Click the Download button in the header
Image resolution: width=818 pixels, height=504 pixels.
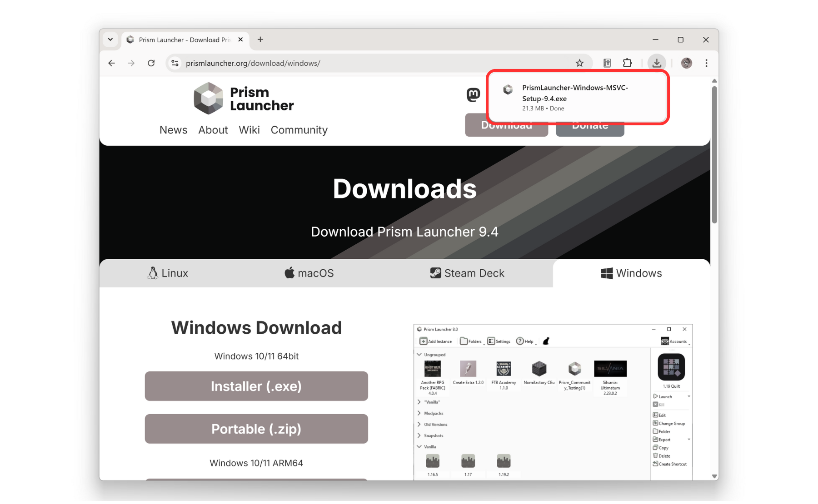(x=506, y=128)
